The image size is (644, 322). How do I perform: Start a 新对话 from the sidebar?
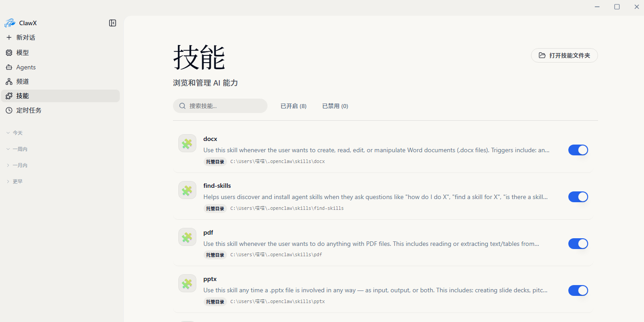[x=60, y=37]
